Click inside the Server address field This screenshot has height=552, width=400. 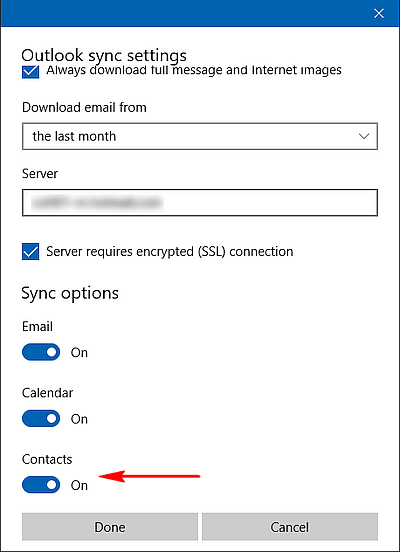point(200,202)
